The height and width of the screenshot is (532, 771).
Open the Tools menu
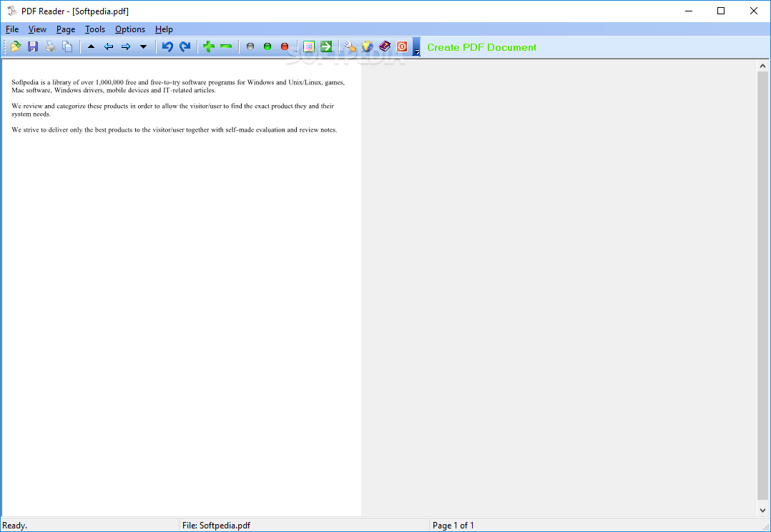tap(95, 29)
